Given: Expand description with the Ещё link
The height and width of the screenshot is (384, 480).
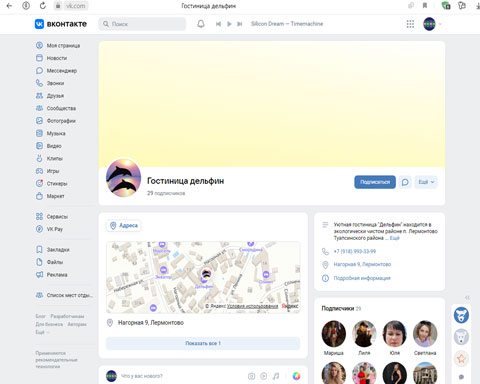Looking at the screenshot, I should tap(395, 238).
